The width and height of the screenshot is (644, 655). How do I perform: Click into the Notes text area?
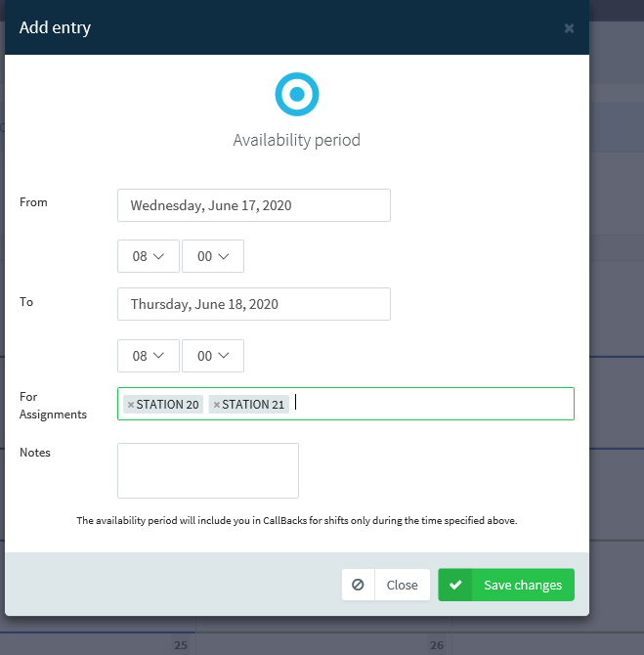pyautogui.click(x=208, y=471)
